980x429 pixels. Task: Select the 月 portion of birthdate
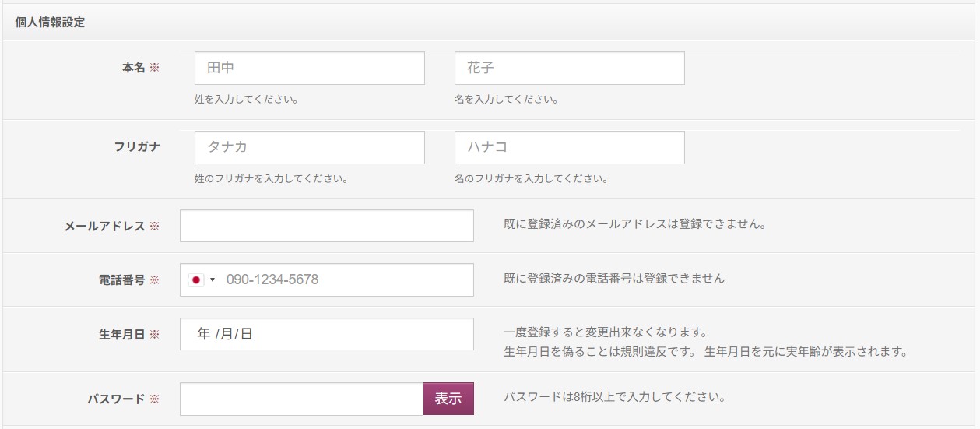point(227,334)
